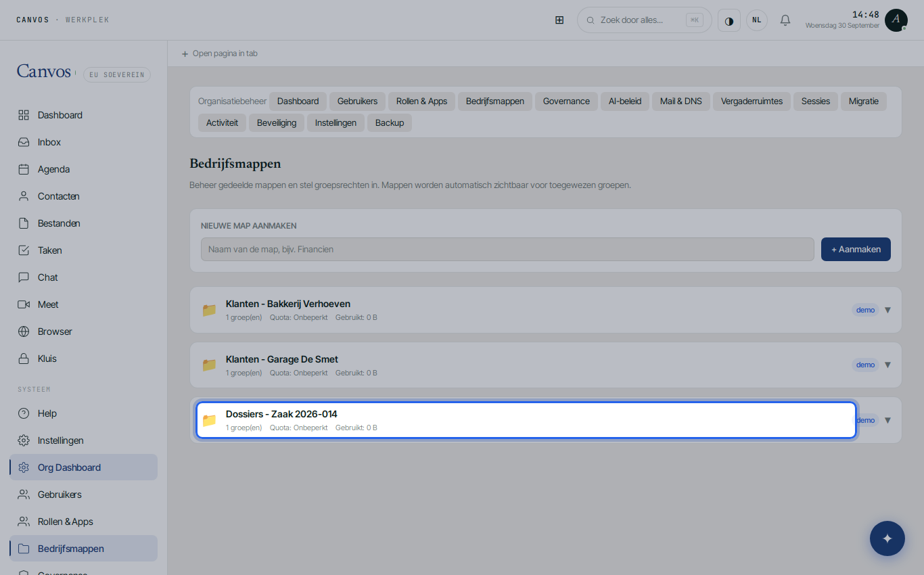Select Bedrijfsmappen in the sidebar
The image size is (924, 575).
pos(84,549)
